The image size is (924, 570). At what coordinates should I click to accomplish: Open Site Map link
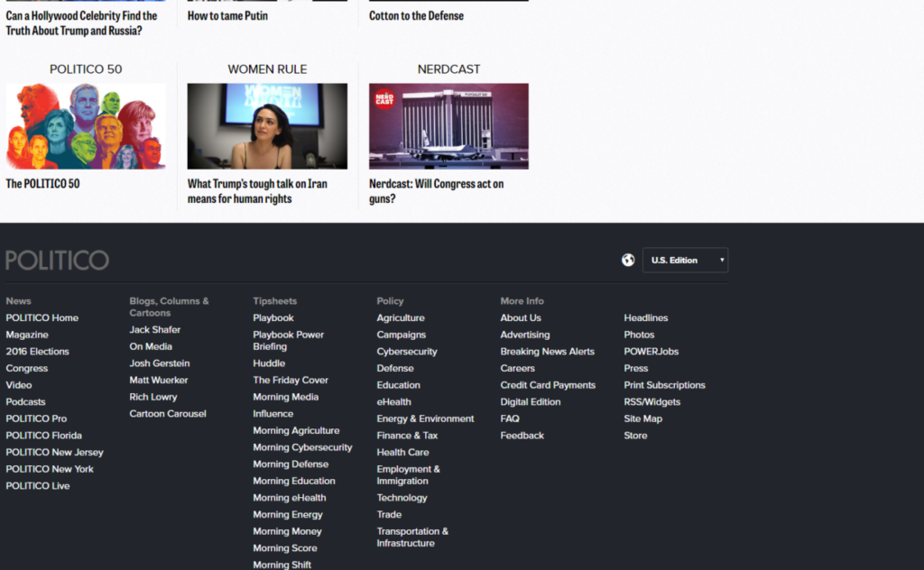(642, 418)
